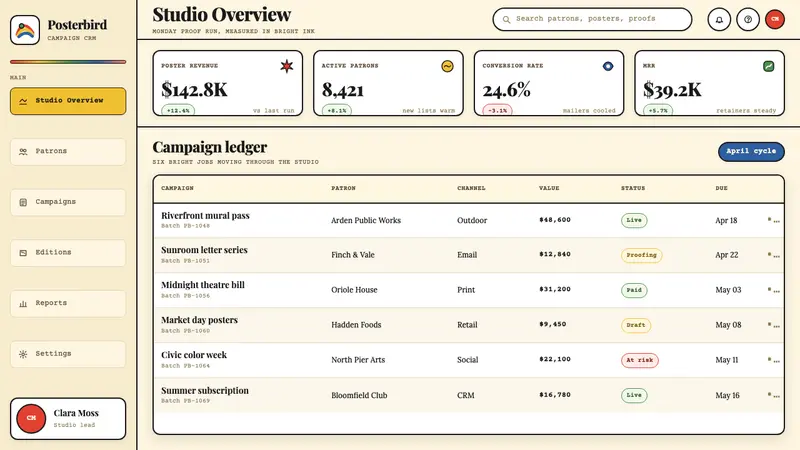Click the Draft status badge

[x=636, y=325]
